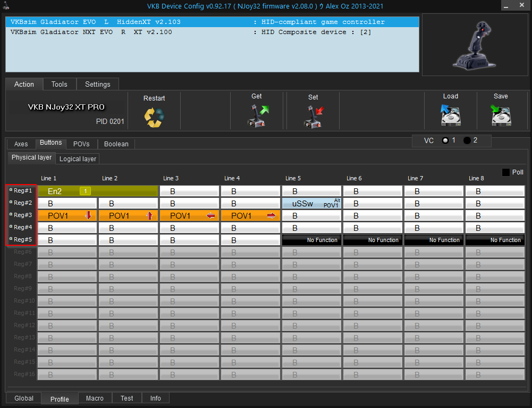The width and height of the screenshot is (532, 408).
Task: Expand the Reg#1 row marker
Action: coord(11,190)
